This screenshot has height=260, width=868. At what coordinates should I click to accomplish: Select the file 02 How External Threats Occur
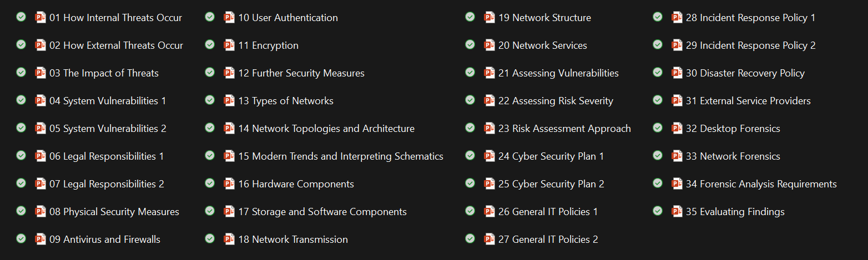tap(116, 45)
